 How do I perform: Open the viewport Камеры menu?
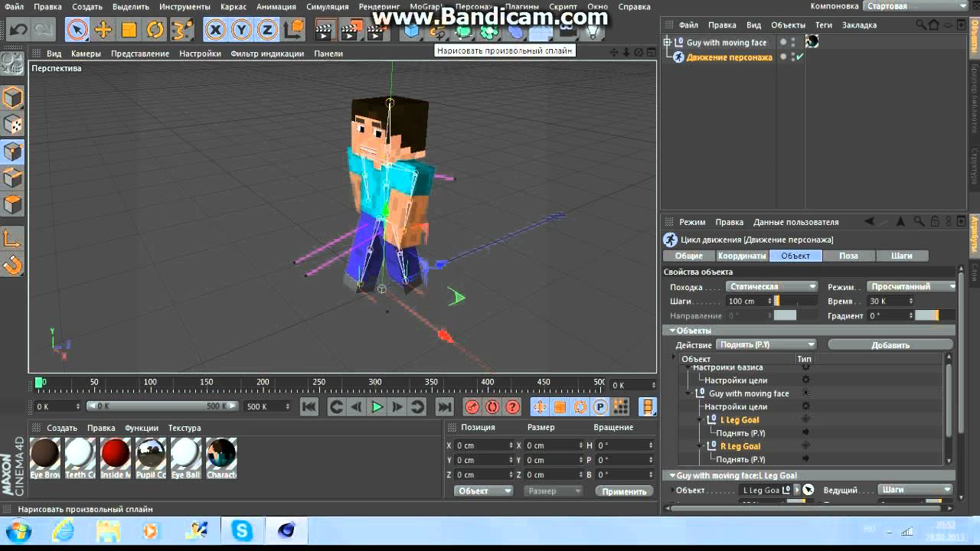[86, 54]
